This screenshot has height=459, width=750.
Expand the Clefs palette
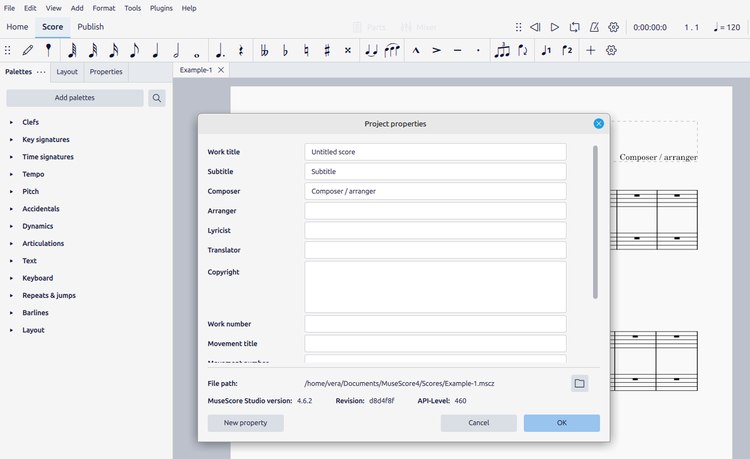[11, 122]
